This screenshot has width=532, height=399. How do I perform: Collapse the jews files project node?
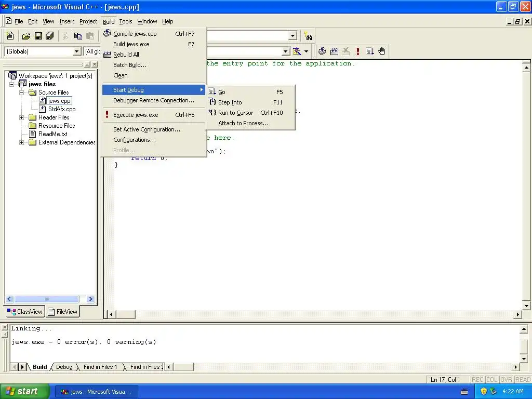click(12, 84)
